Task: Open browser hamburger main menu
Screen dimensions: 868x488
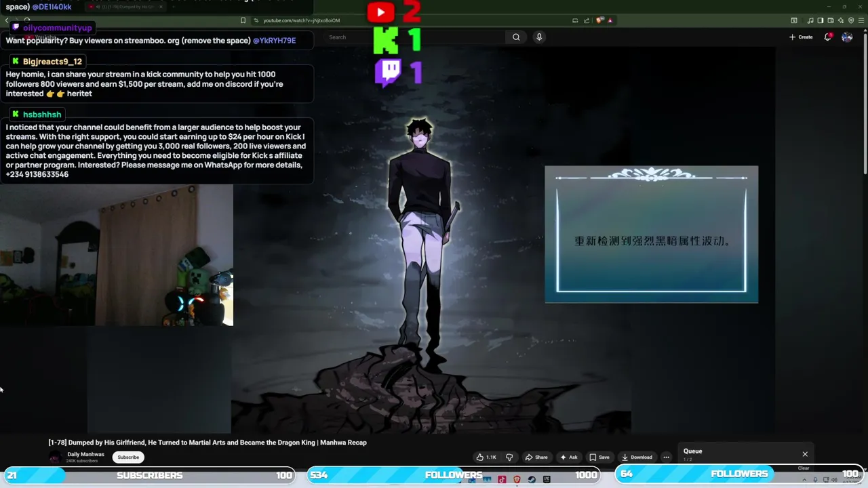Action: tap(861, 20)
